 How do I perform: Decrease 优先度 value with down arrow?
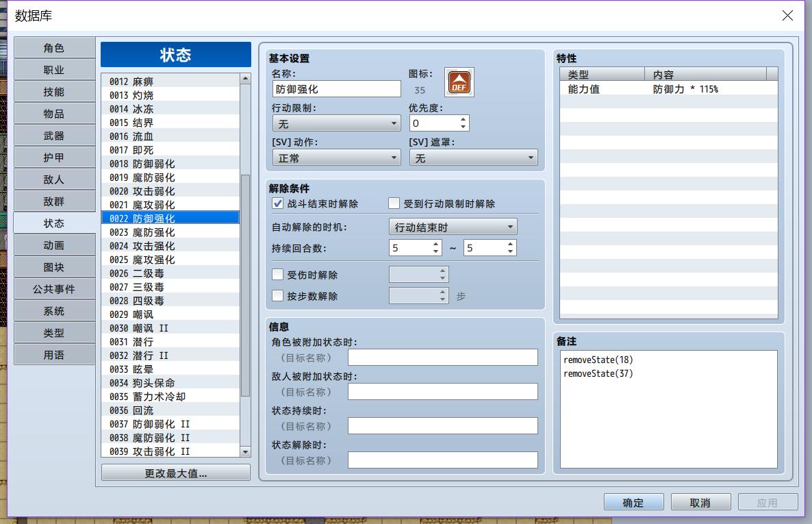[463, 127]
